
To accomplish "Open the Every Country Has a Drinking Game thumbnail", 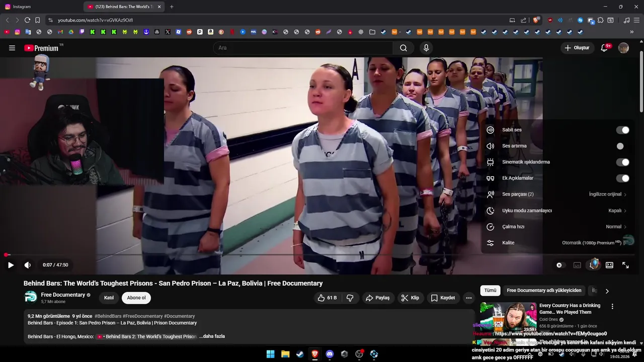I will 508,317.
